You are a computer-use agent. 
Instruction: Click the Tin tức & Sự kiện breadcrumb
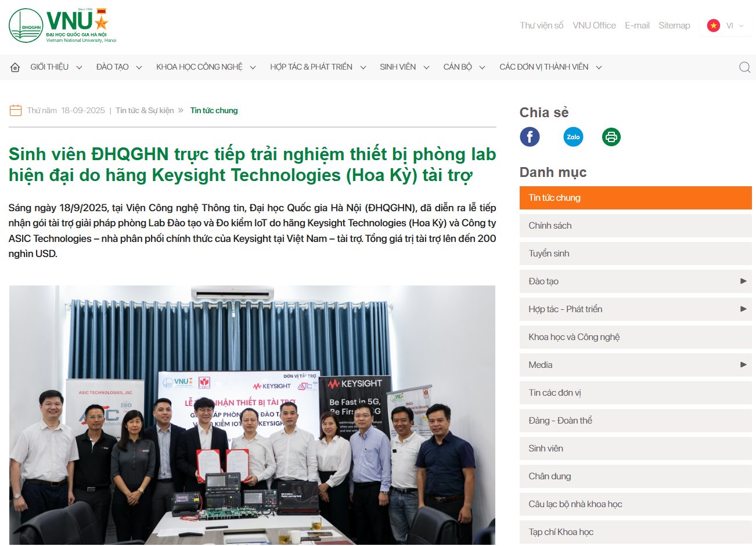pos(145,110)
